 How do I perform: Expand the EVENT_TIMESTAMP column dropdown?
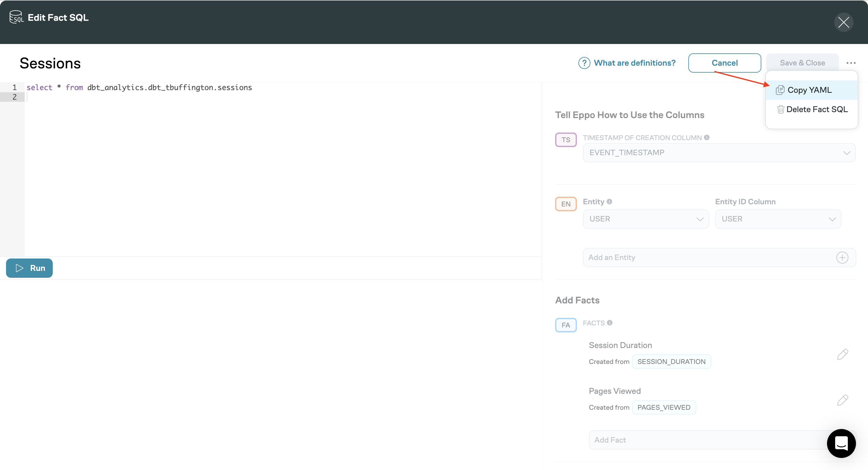pyautogui.click(x=719, y=153)
